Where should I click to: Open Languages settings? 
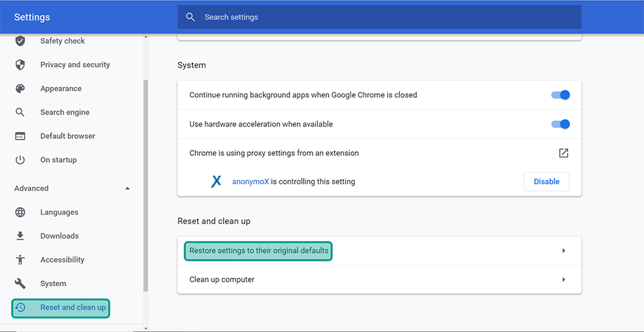pyautogui.click(x=59, y=212)
